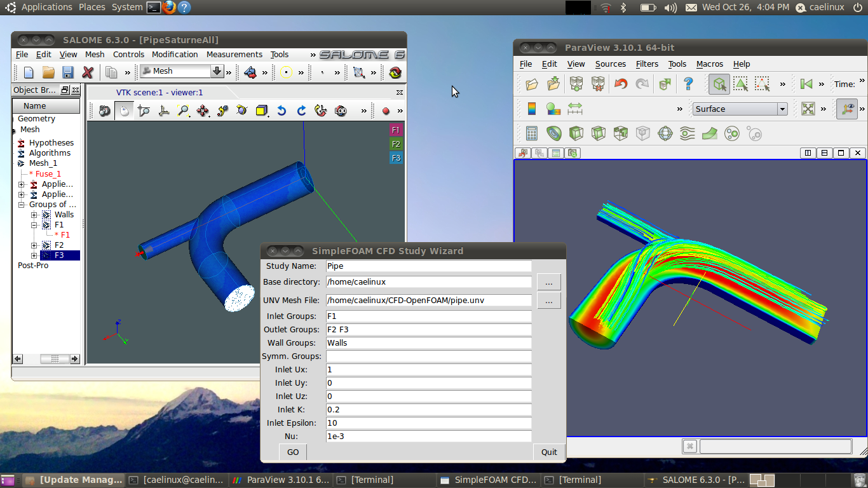The width and height of the screenshot is (868, 488).
Task: Open the Modification menu in SALOME
Action: (175, 55)
